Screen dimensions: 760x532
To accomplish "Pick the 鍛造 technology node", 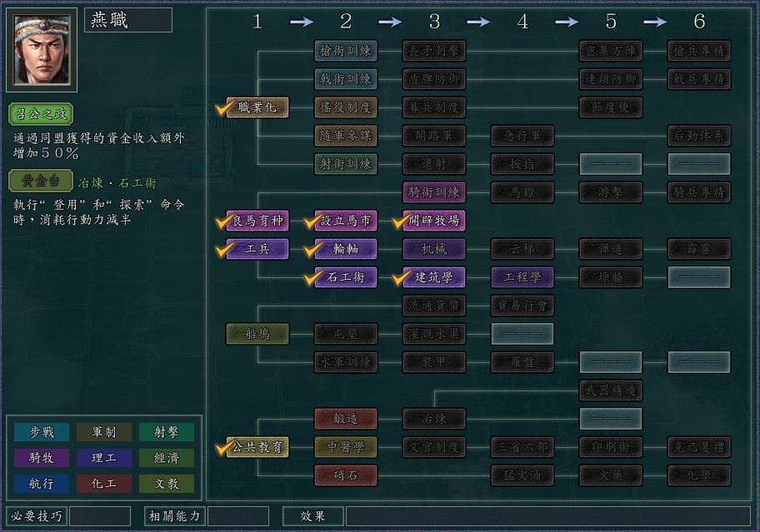I will (346, 419).
